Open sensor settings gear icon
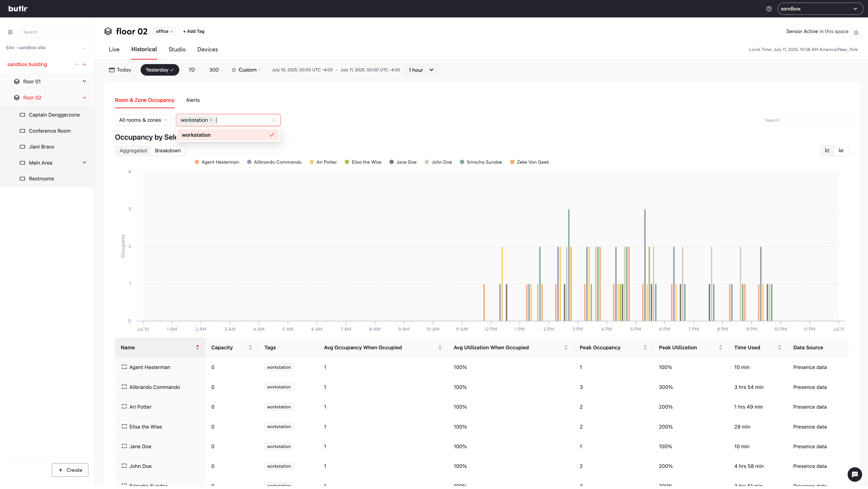Image resolution: width=868 pixels, height=489 pixels. click(856, 33)
